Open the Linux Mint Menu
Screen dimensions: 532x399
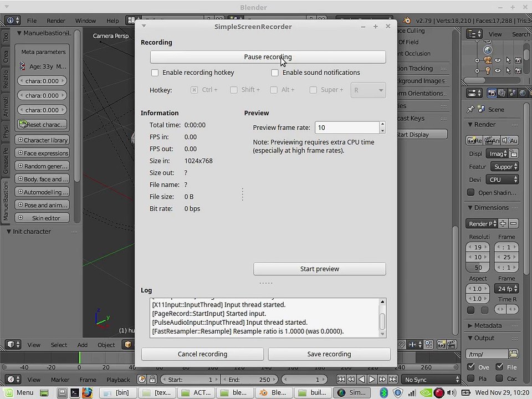coord(20,392)
